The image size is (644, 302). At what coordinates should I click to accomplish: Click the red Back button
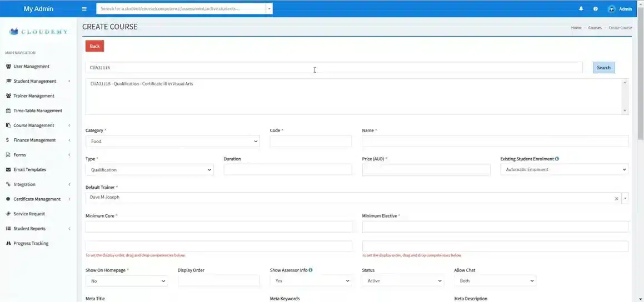click(95, 47)
